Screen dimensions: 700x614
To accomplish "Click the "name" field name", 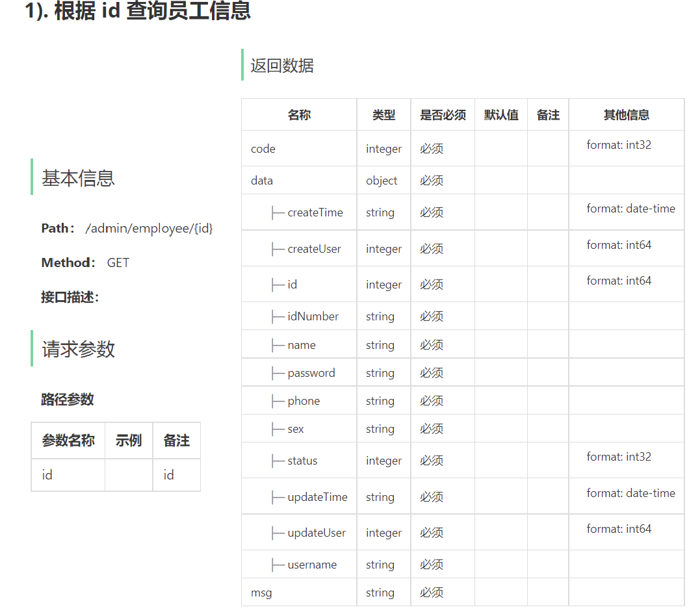I will 302,345.
